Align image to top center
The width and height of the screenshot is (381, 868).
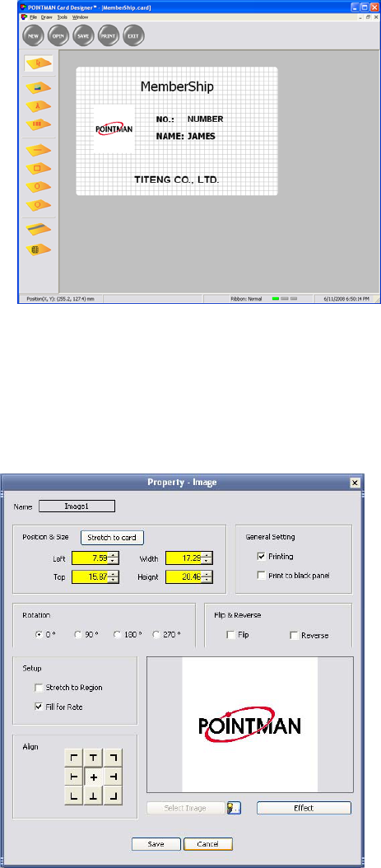pos(94,758)
